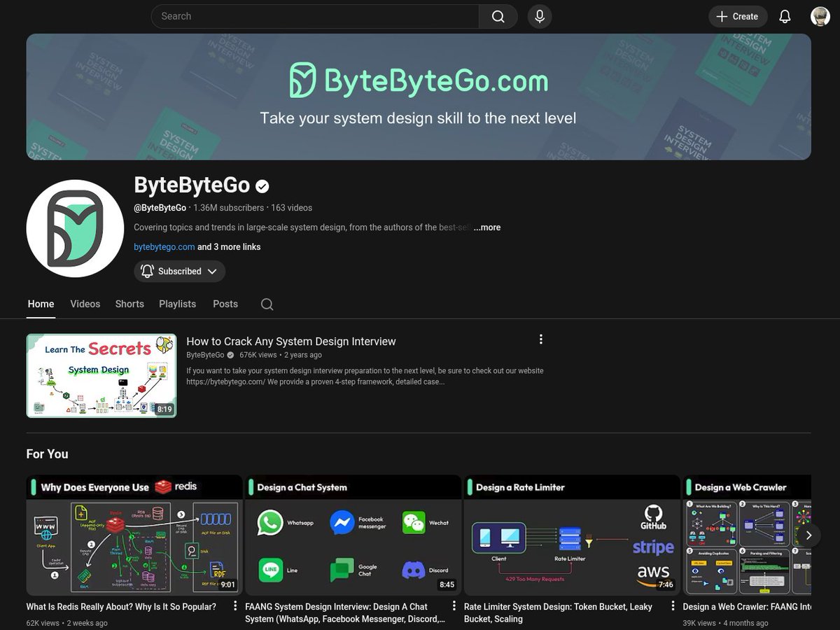Start voice search with microphone icon
840x630 pixels.
(x=540, y=16)
